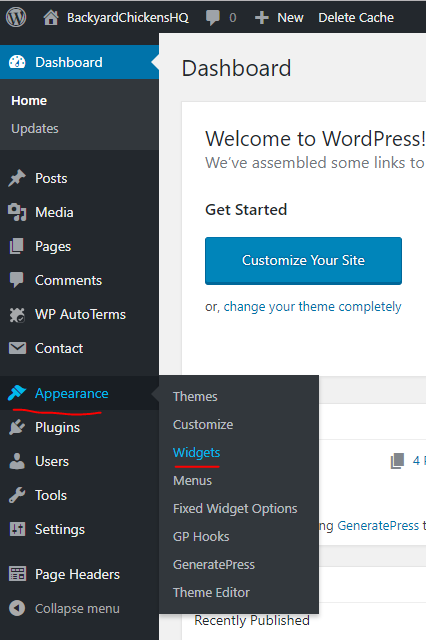This screenshot has height=640, width=426.
Task: Click the Users person icon
Action: coord(17,461)
